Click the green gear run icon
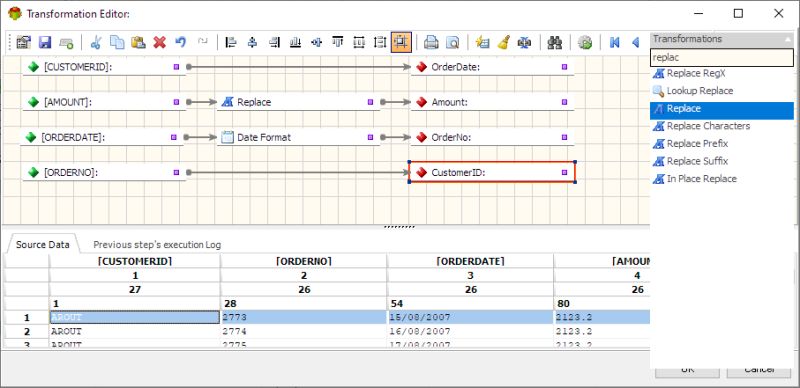 click(585, 42)
